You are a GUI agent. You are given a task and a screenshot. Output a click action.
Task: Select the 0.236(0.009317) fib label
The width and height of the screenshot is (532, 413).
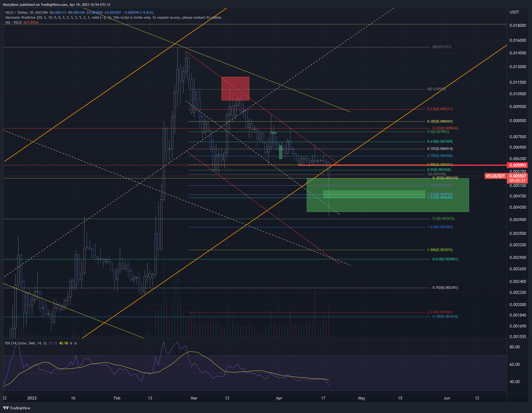(x=440, y=109)
